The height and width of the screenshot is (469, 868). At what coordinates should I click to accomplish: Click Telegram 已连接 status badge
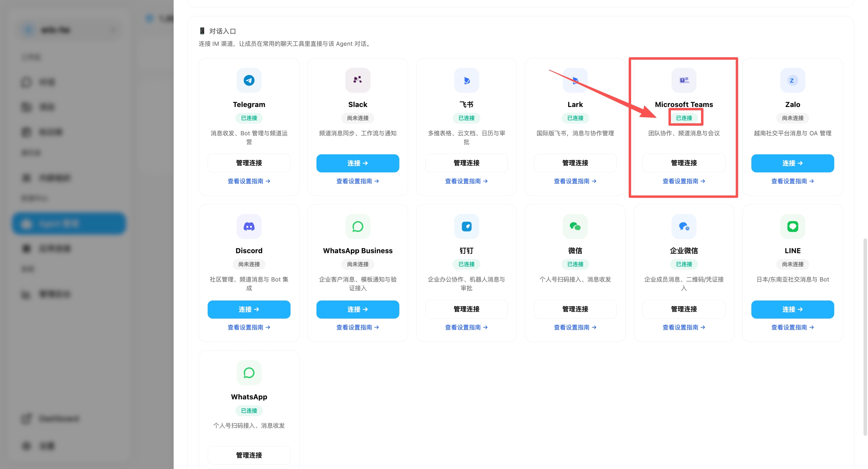249,118
